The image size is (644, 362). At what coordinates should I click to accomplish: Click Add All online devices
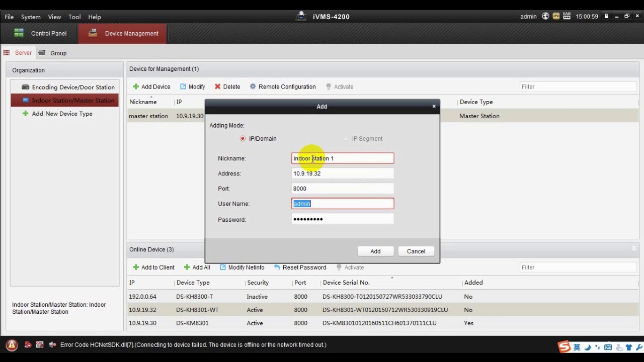click(x=197, y=267)
